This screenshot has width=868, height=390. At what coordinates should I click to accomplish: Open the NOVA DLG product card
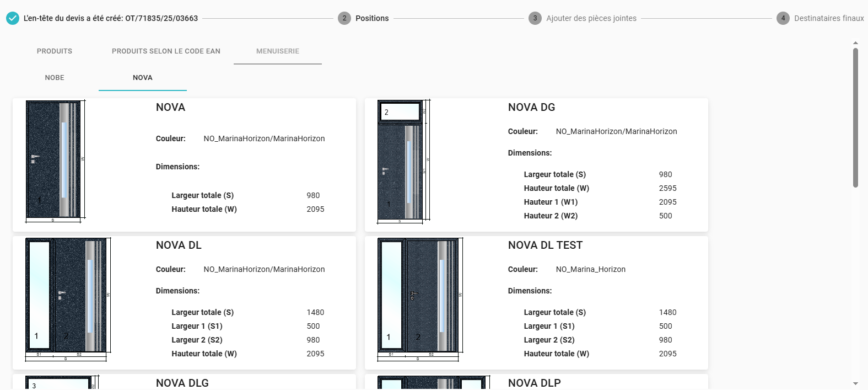182,382
